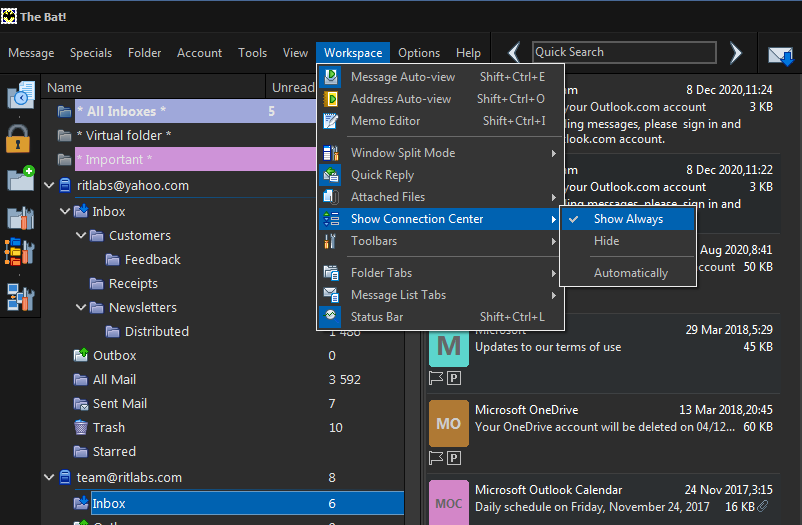This screenshot has height=525, width=802.
Task: Toggle Message Auto-view in Workspace menu
Action: (x=440, y=77)
